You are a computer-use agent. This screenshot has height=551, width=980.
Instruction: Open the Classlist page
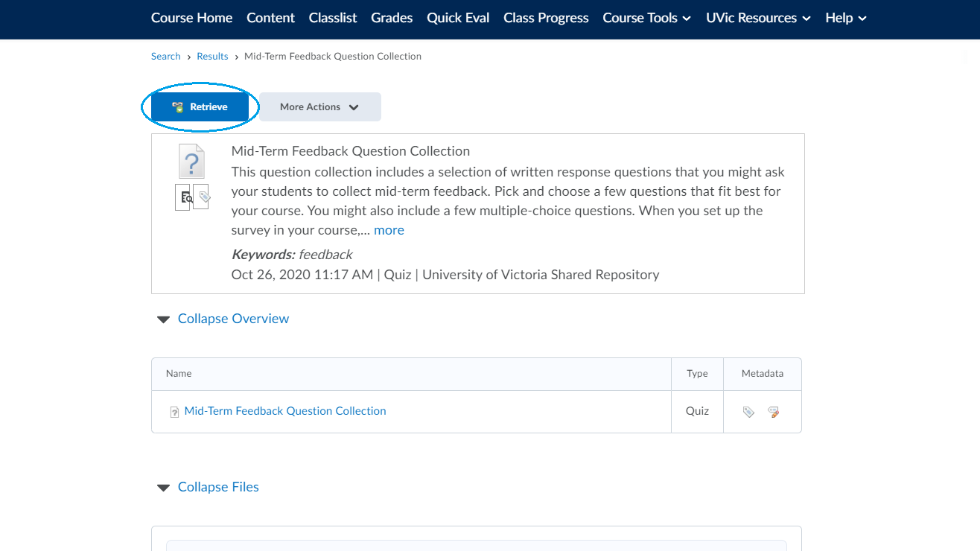click(333, 18)
